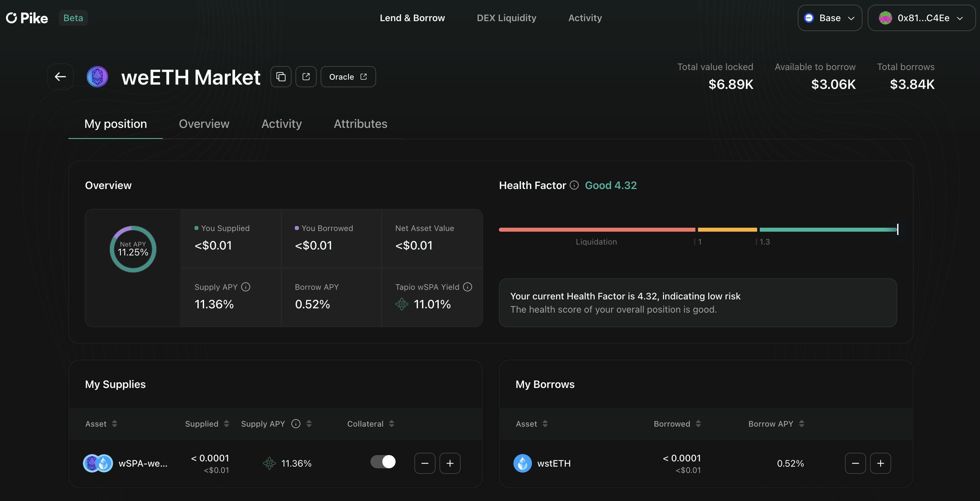Open DEX Liquidity in top navigation
This screenshot has width=980, height=501.
tap(506, 18)
